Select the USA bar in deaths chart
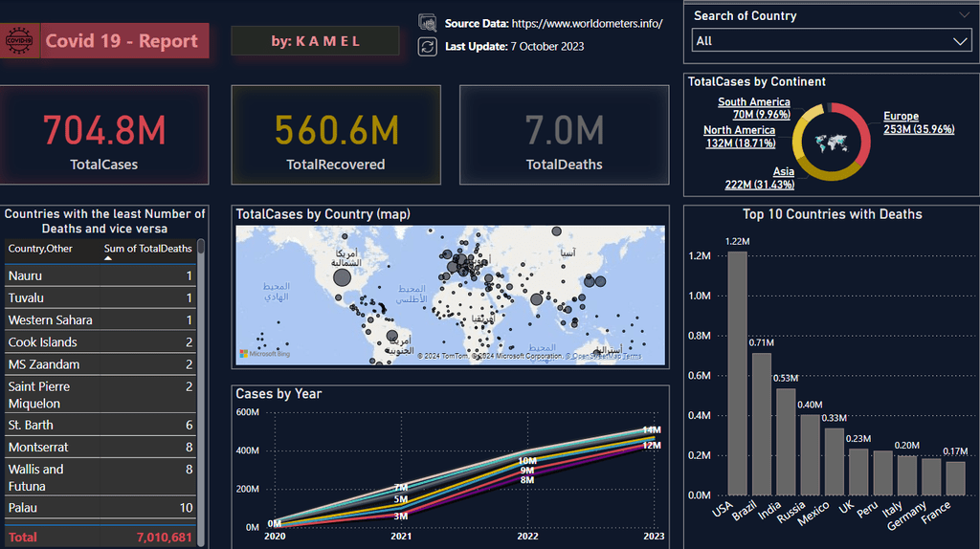Viewport: 980px width, 549px height. (737, 373)
